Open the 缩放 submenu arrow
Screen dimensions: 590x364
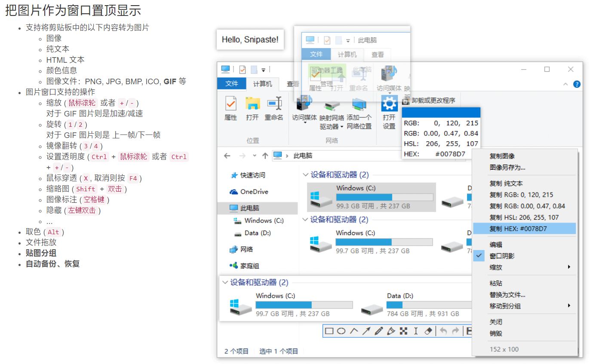[x=569, y=267]
